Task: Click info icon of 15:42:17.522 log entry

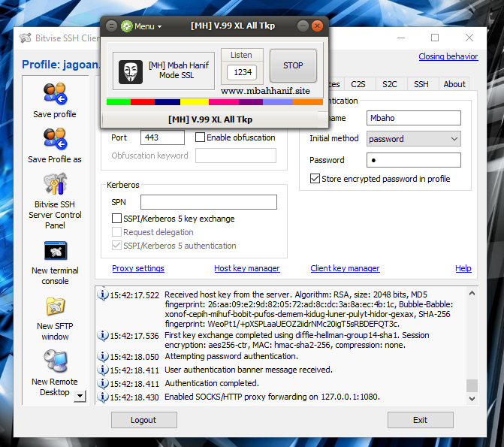Action: coord(103,294)
